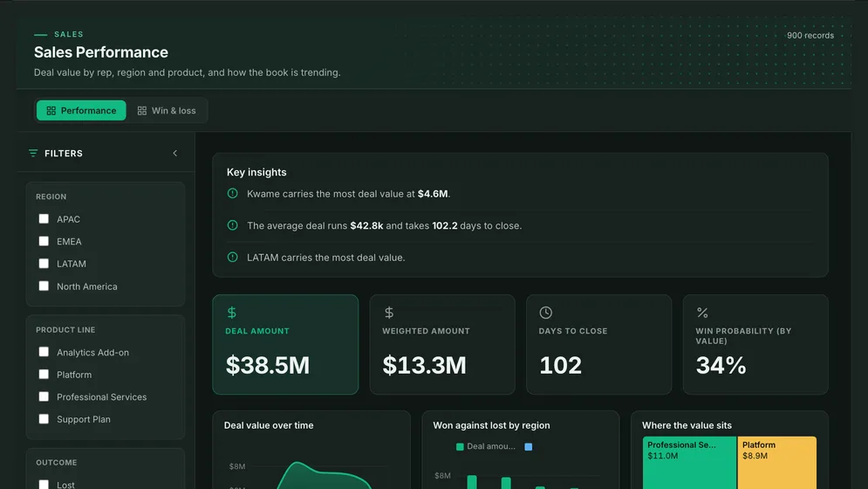
Task: Click the 'Key insights' heading
Action: click(x=256, y=172)
